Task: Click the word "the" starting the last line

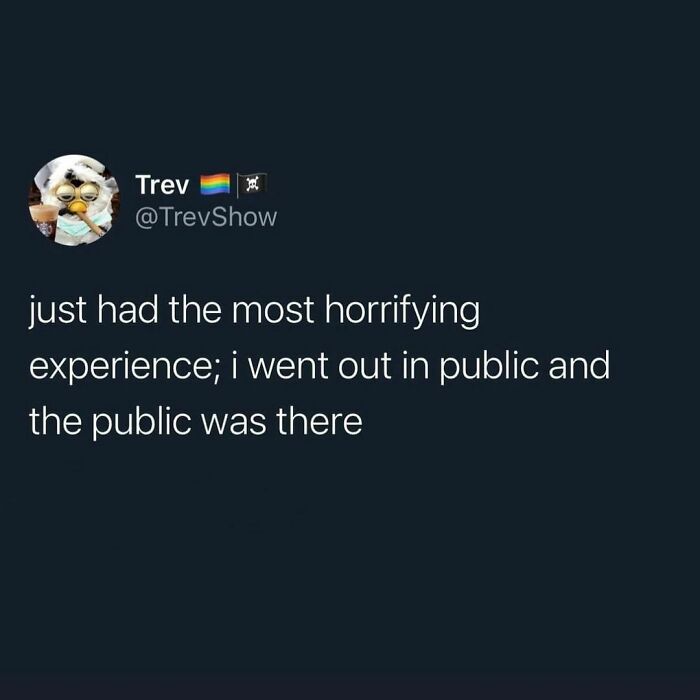Action: [x=56, y=421]
